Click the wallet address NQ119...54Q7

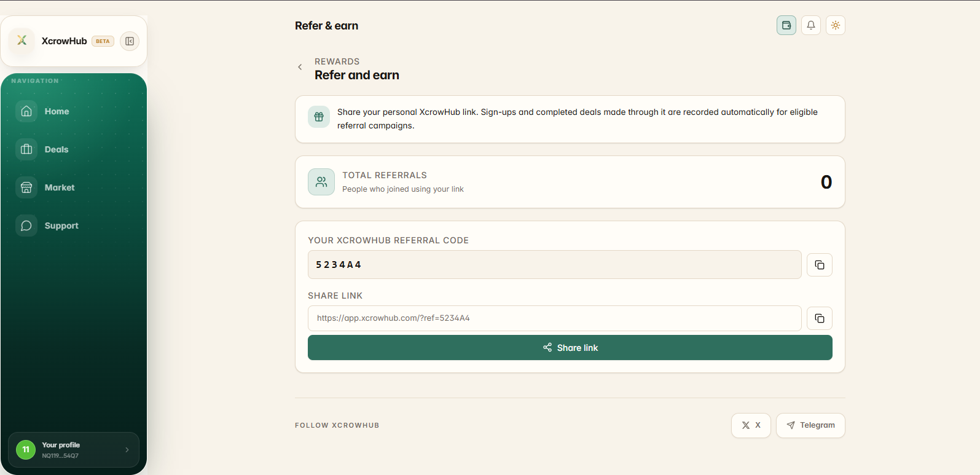(x=60, y=456)
